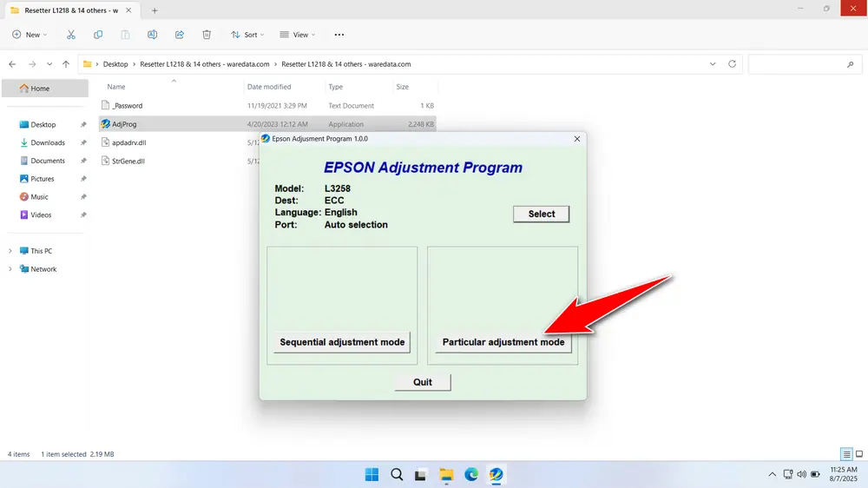This screenshot has width=868, height=488.
Task: Click the Cut scissors icon
Action: click(x=71, y=35)
